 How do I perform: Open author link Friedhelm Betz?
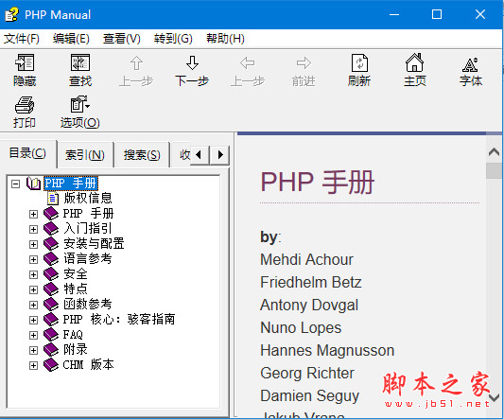point(311,282)
